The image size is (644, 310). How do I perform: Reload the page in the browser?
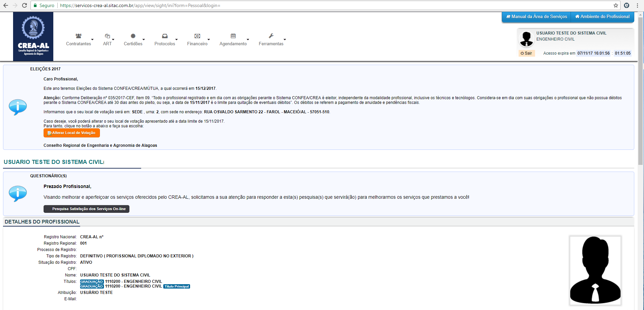(24, 5)
